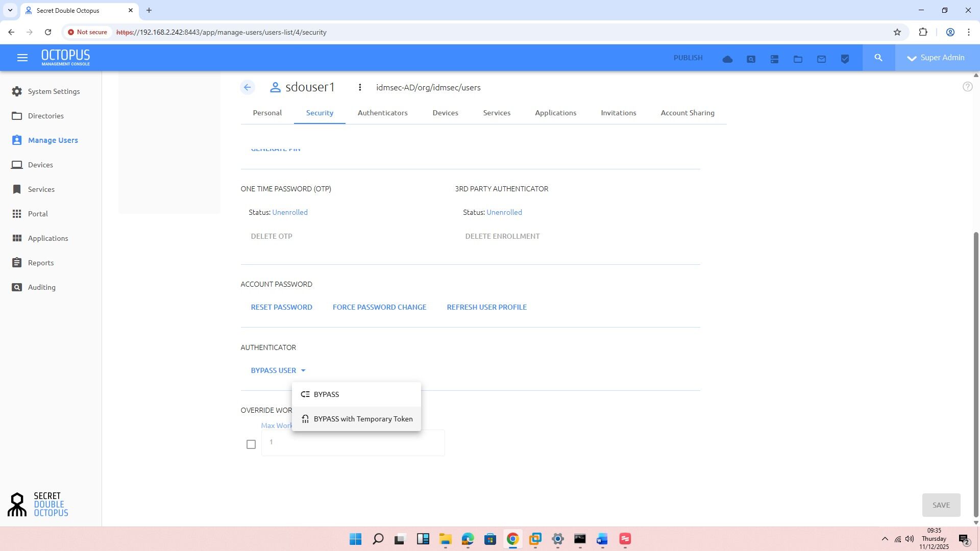
Task: Click REFRESH USER PROFILE
Action: [x=486, y=307]
